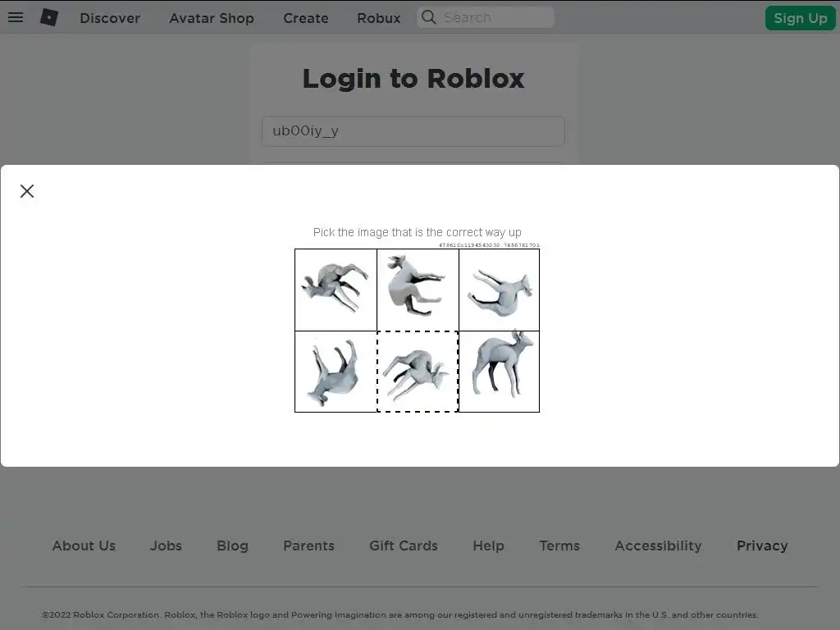
Task: Open the Discover menu item
Action: pos(110,18)
